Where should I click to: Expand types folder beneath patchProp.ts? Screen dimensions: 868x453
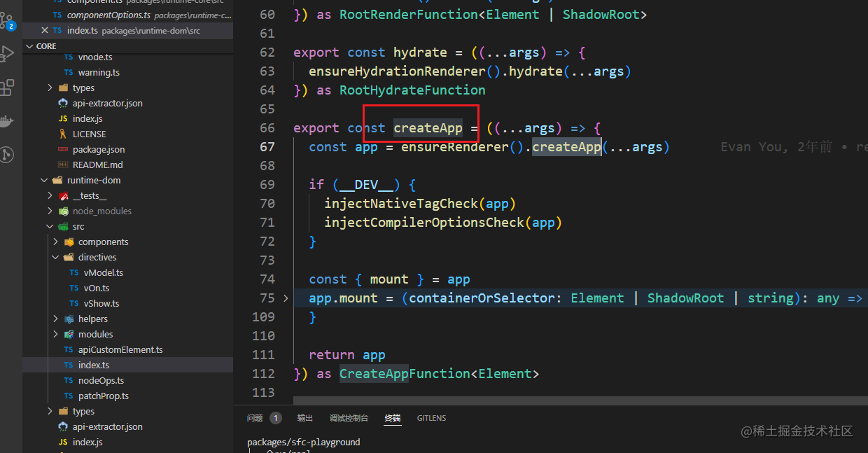[x=50, y=412]
